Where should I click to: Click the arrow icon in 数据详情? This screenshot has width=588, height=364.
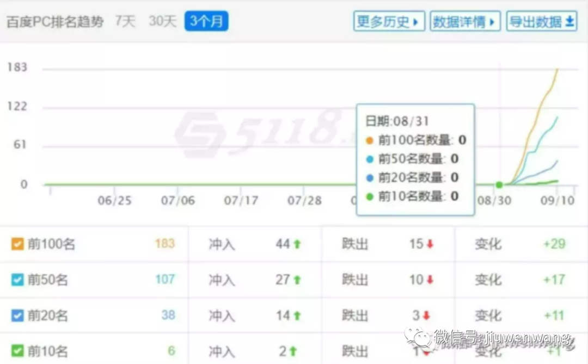pos(492,22)
